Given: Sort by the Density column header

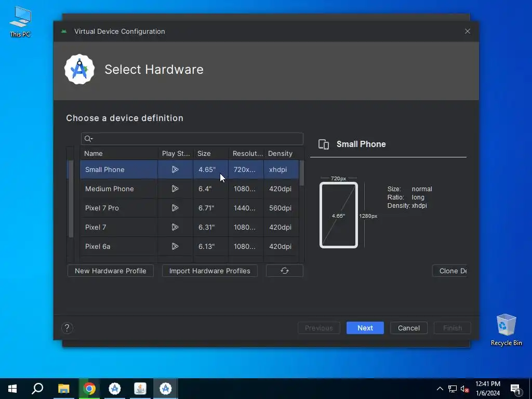Looking at the screenshot, I should 282,153.
